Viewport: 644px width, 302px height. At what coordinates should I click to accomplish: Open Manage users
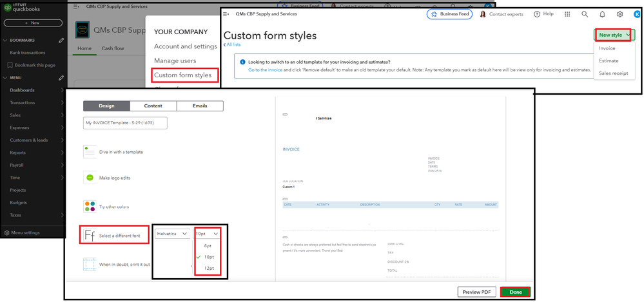[x=175, y=61]
